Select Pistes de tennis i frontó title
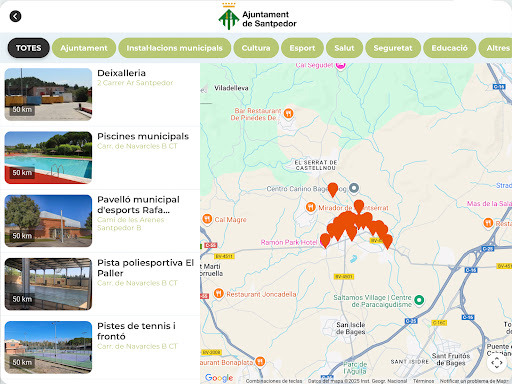Screen dimensions: 512x384 click(x=136, y=331)
